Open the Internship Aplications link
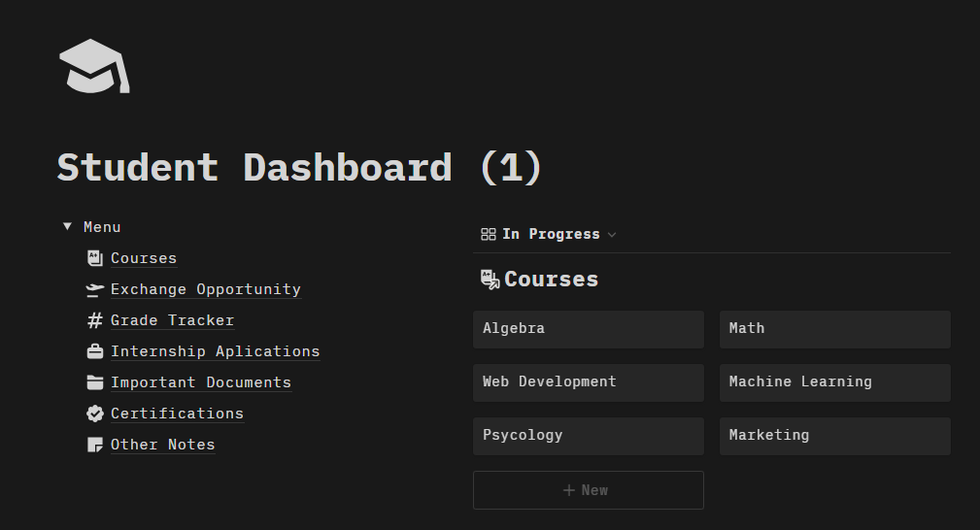This screenshot has height=530, width=980. (215, 351)
